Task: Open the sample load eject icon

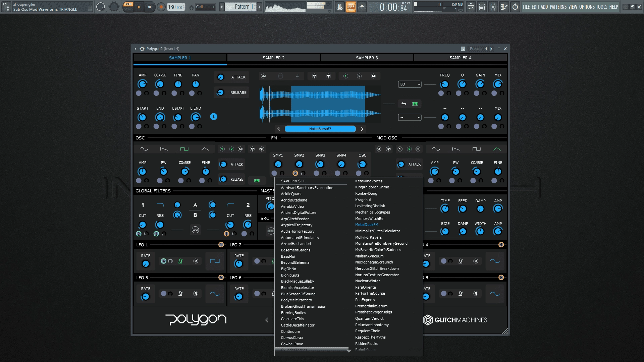Action: coord(263,76)
